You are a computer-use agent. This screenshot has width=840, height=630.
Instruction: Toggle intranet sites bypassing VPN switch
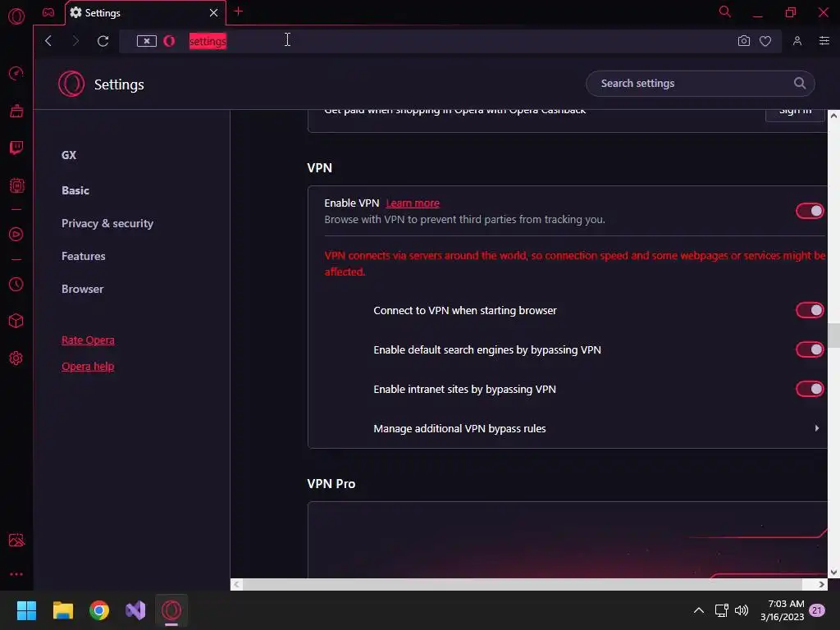810,389
